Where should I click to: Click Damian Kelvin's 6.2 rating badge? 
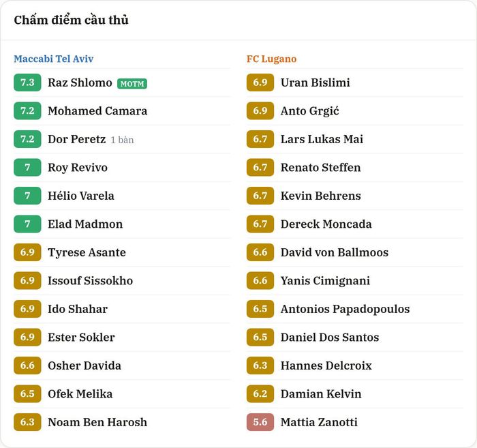click(260, 394)
